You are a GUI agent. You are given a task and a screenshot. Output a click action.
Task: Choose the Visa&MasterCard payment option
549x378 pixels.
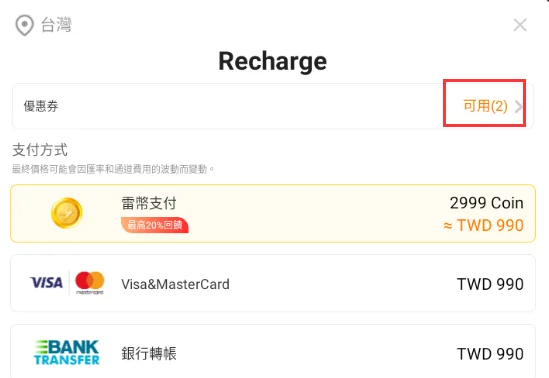coord(273,283)
